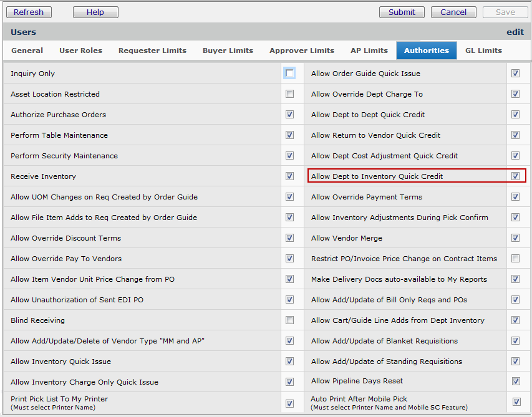Toggle the Blind Receiving checkbox

coord(289,320)
